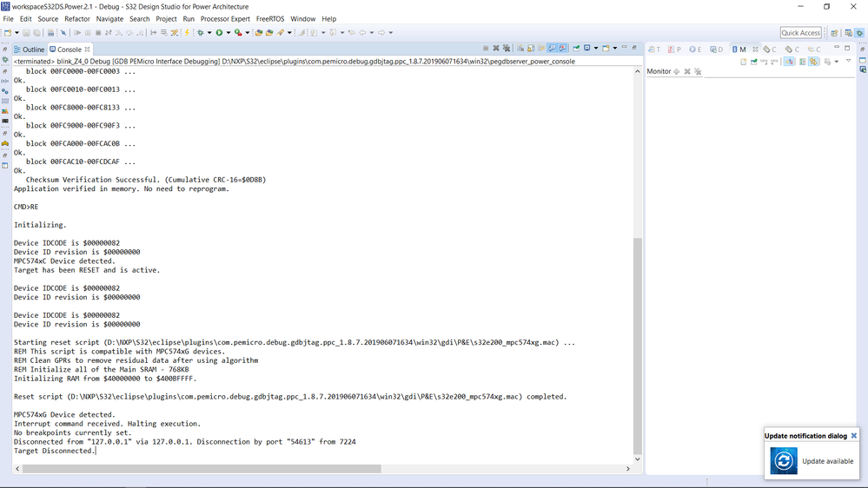The width and height of the screenshot is (868, 488).
Task: Click the Open Type folder icon
Action: 259,33
